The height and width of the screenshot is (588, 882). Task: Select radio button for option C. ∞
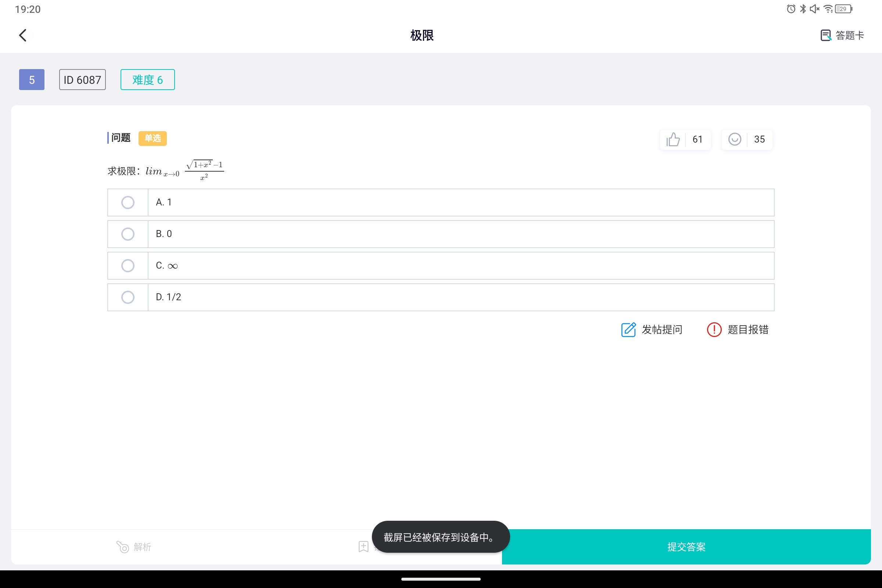pos(128,265)
